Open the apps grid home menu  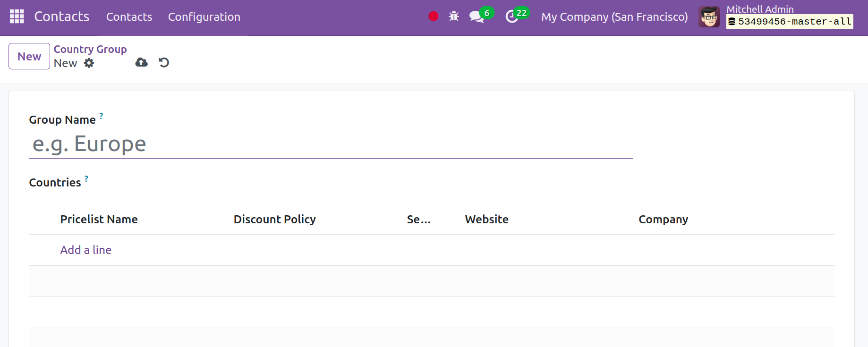(x=17, y=17)
